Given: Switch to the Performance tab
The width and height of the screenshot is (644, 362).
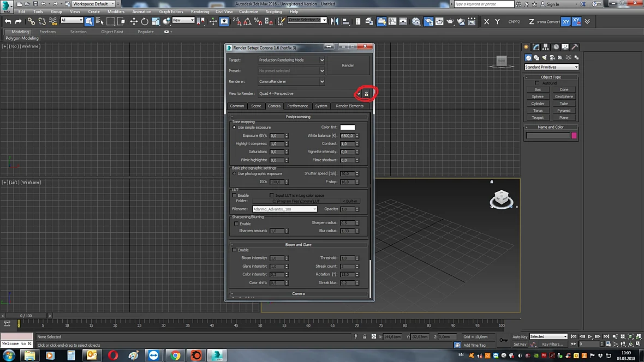Looking at the screenshot, I should (x=297, y=106).
